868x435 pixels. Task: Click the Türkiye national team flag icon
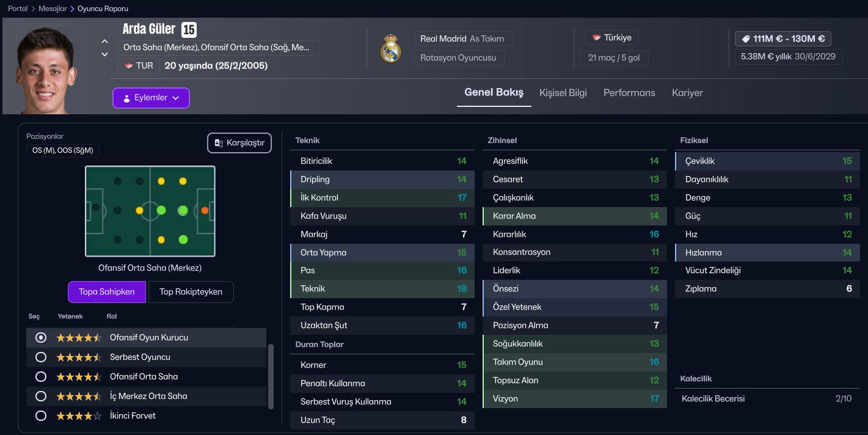pos(596,38)
